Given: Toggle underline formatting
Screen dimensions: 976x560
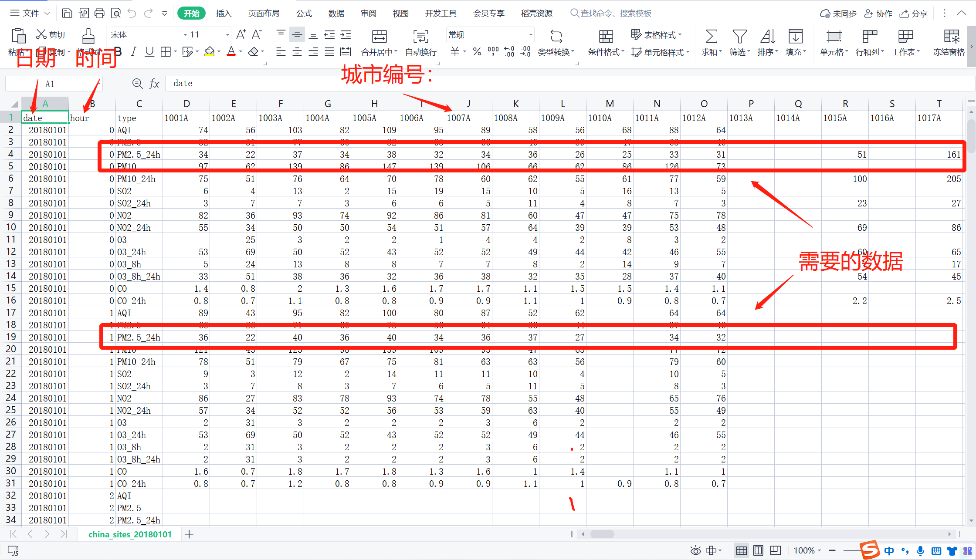Looking at the screenshot, I should (x=149, y=52).
